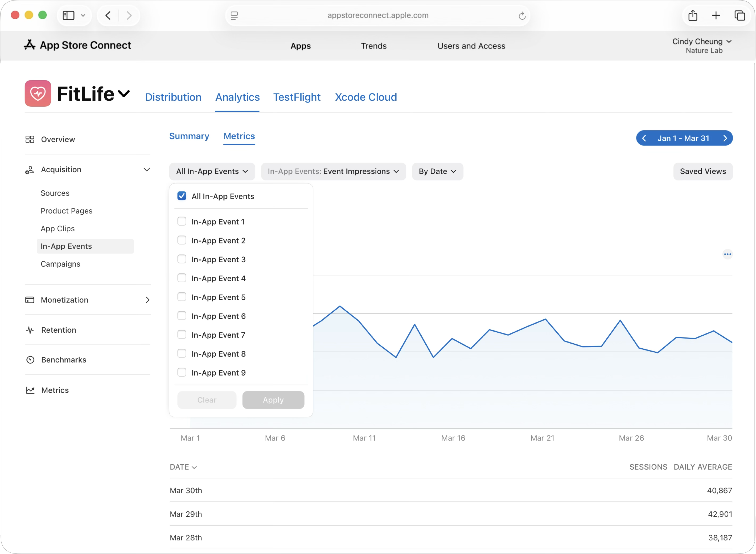Screen dimensions: 756x554
Task: Click the three-dot chart options icon
Action: click(727, 254)
